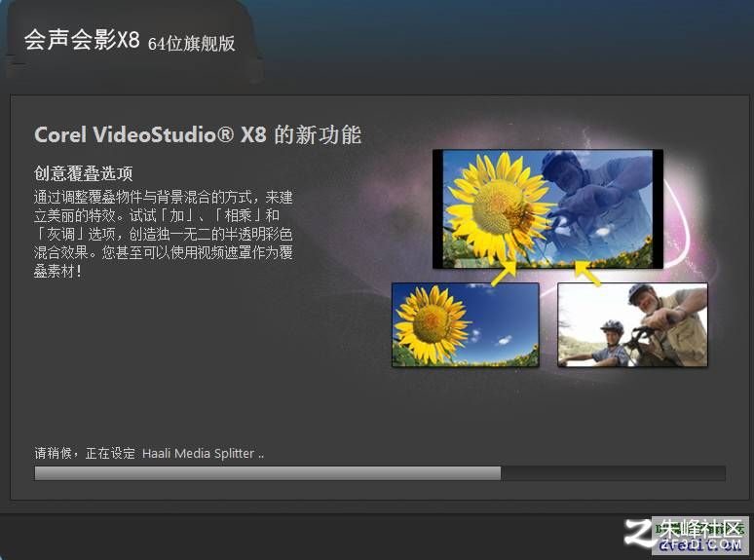This screenshot has width=754, height=560.
Task: Click the "64位旗舰版" edition label
Action: 191,44
